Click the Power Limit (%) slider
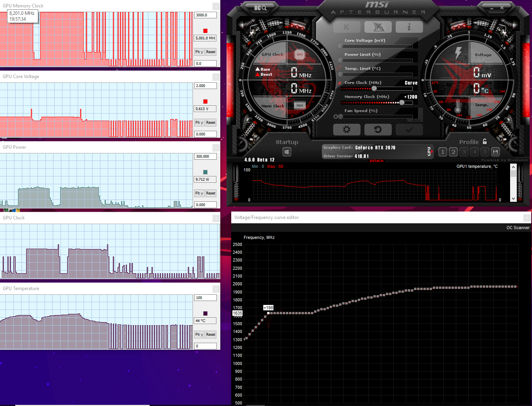The height and width of the screenshot is (406, 532). pos(377,61)
